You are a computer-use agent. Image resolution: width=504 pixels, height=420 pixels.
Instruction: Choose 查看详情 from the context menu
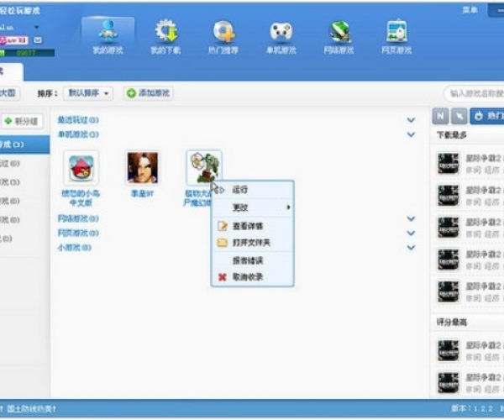tap(252, 226)
